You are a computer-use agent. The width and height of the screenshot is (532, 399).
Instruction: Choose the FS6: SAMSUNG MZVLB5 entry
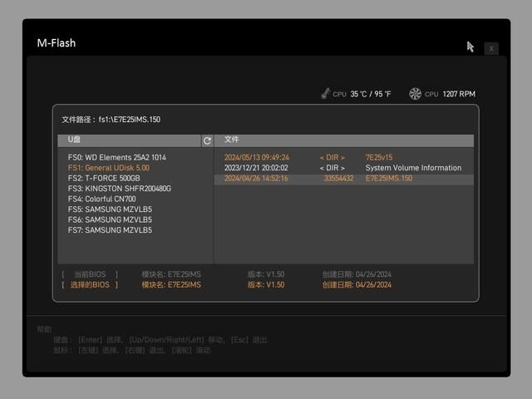point(110,219)
